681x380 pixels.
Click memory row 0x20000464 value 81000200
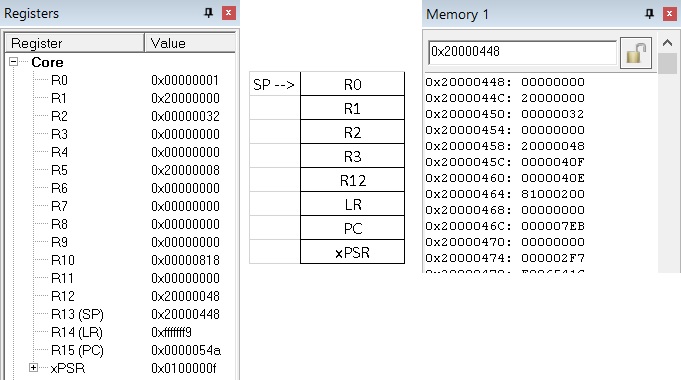point(553,194)
